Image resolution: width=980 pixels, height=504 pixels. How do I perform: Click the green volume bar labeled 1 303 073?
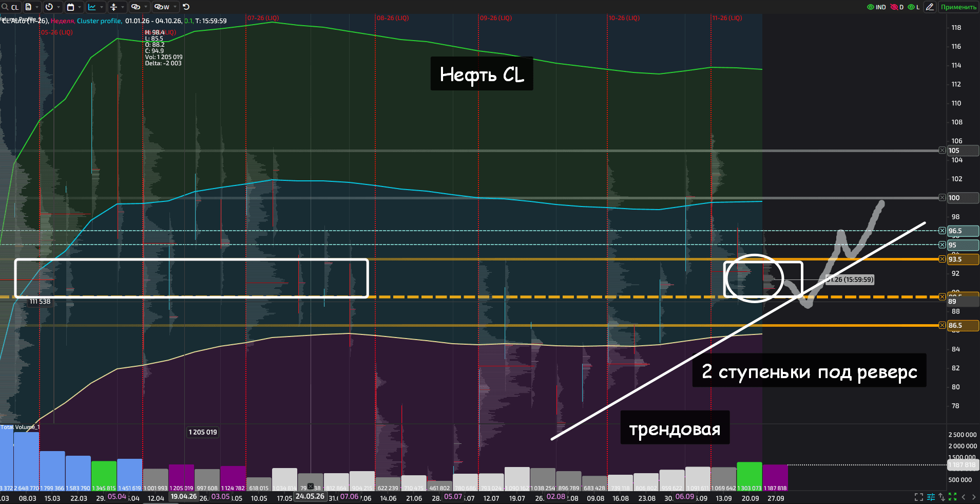[750, 477]
